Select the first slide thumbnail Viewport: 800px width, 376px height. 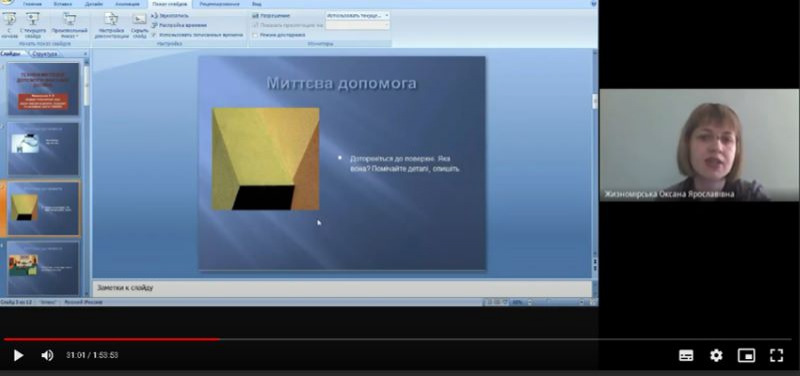point(43,89)
